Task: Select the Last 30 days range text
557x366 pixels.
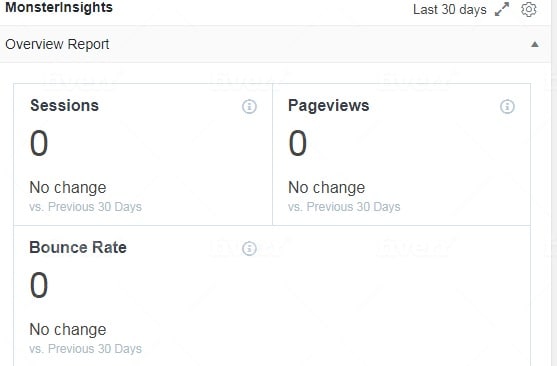Action: click(x=450, y=10)
